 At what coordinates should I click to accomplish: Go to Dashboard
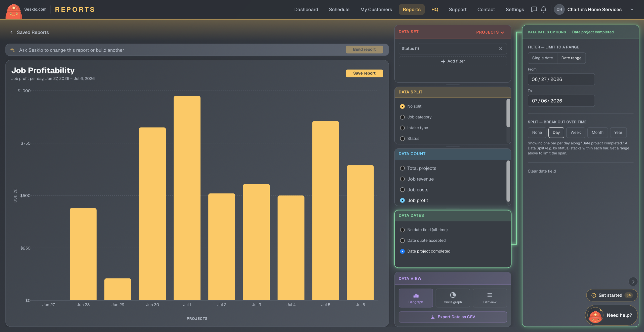(x=306, y=10)
